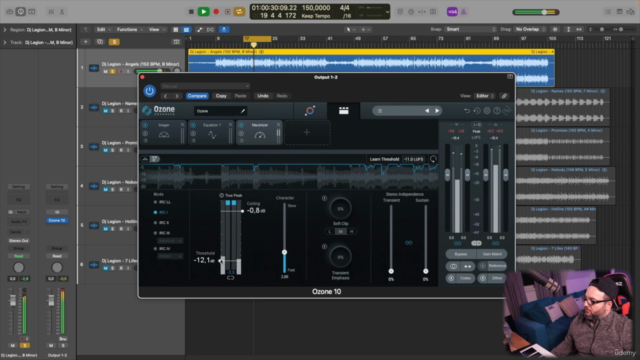The image size is (640, 360).
Task: Click the green Play button
Action: 203,12
